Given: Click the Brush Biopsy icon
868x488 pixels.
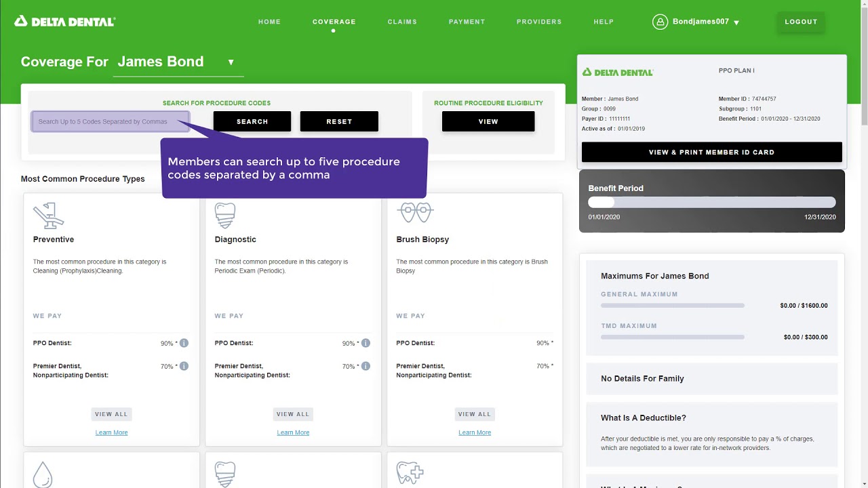Looking at the screenshot, I should point(415,213).
